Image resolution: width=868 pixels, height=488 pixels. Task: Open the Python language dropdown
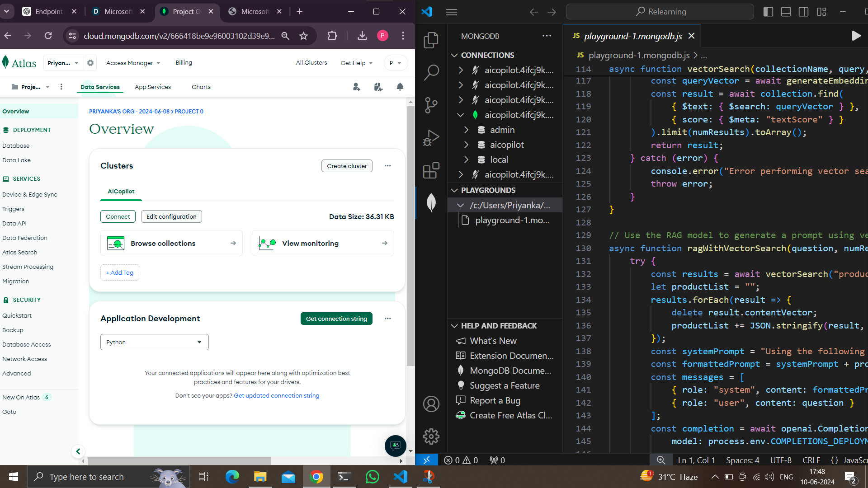[x=154, y=342]
